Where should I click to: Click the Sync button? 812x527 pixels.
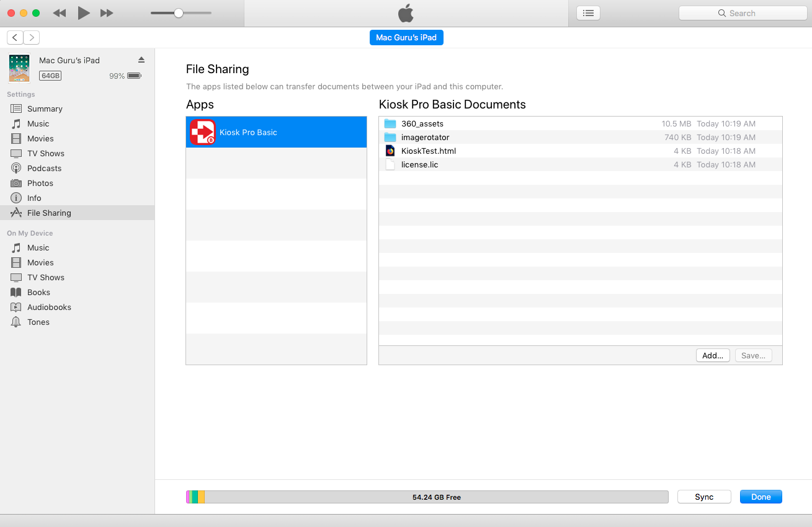coord(704,497)
